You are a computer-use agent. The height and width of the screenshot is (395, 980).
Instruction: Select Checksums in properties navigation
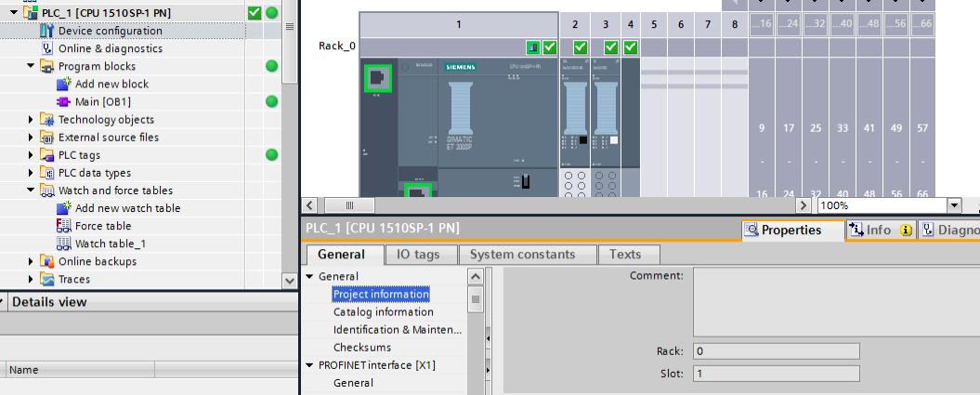point(361,348)
